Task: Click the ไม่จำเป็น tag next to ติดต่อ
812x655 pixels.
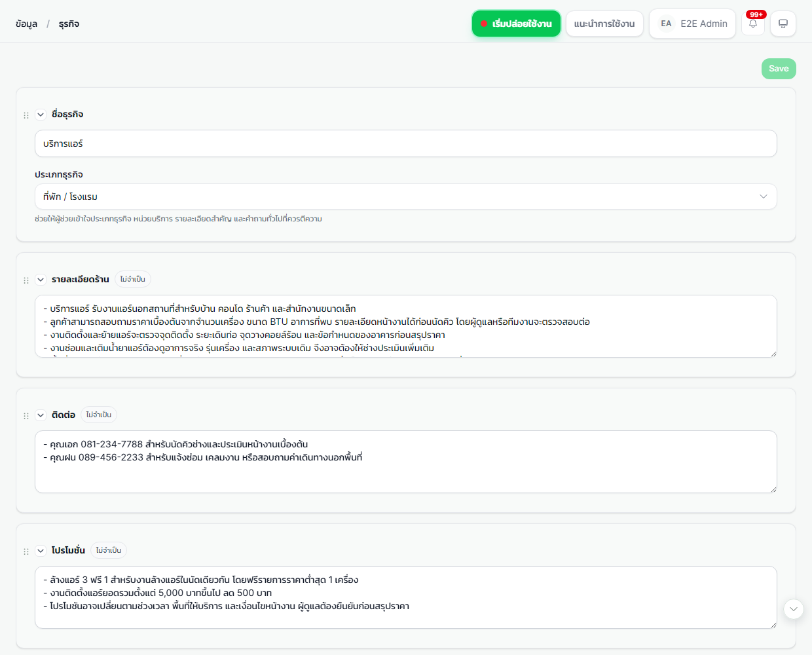Action: (99, 415)
